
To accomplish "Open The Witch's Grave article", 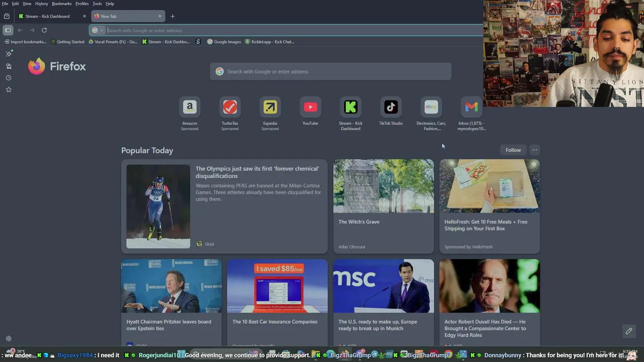I will pos(383,206).
